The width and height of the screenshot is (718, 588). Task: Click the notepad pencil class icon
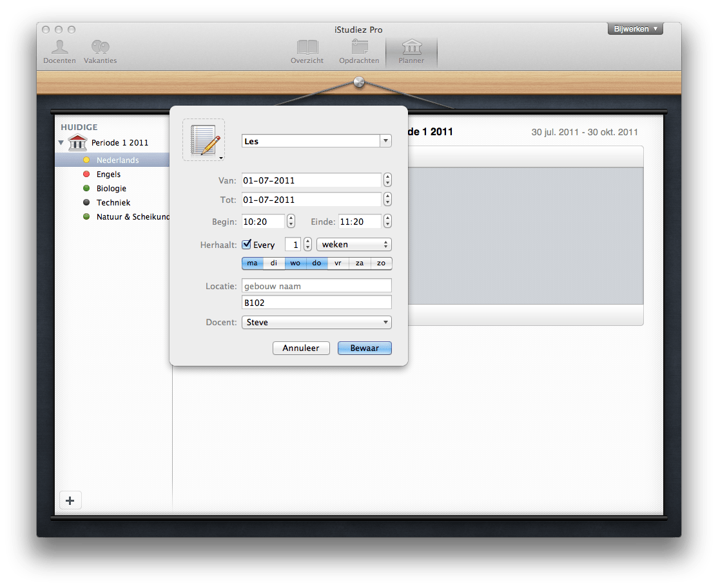[204, 139]
